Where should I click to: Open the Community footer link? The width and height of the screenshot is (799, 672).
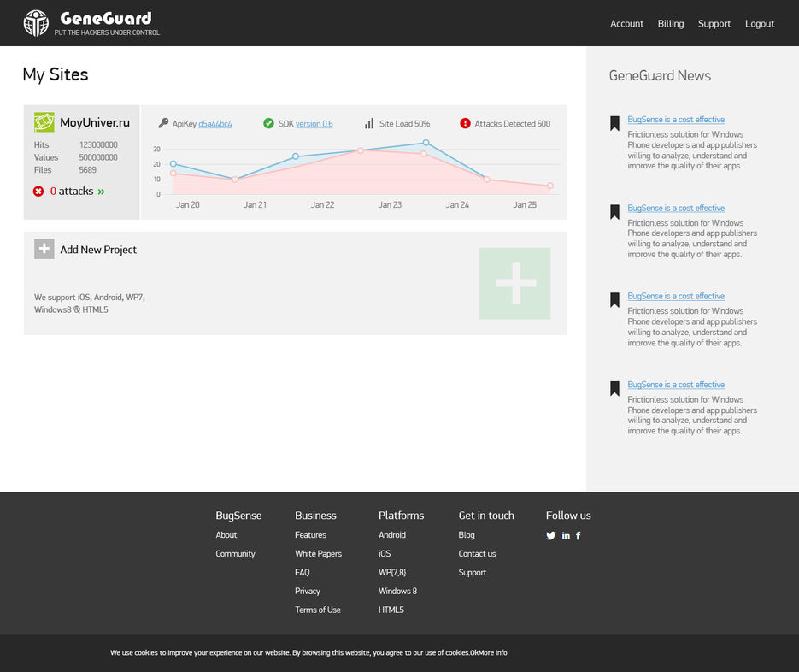235,554
